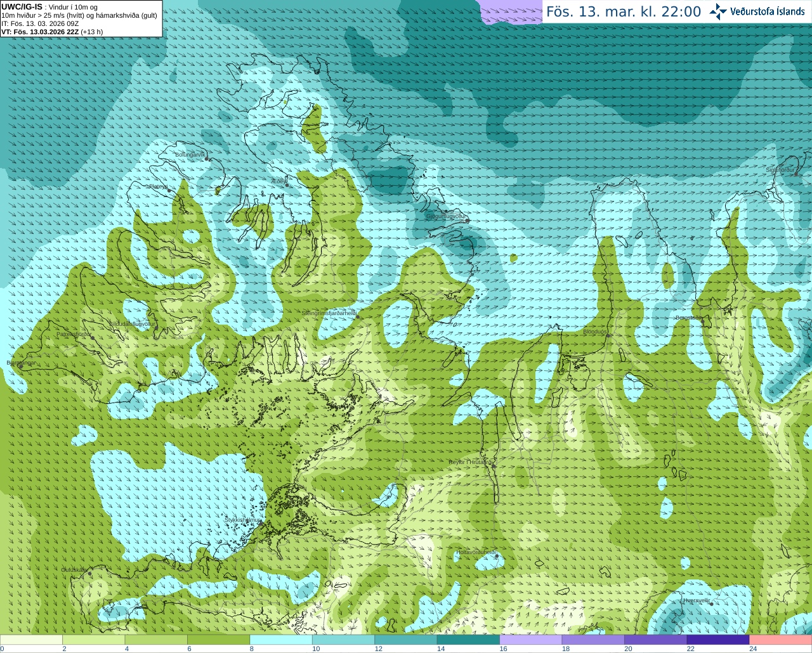Select the 6–8 m/s olive green legend swatch
The width and height of the screenshot is (812, 653).
[218, 640]
